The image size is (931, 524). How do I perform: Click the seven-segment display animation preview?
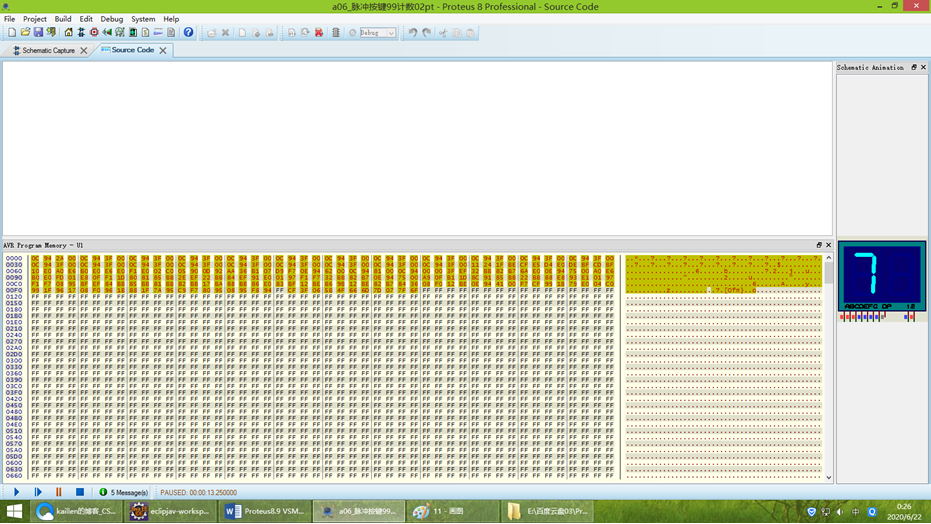click(882, 275)
